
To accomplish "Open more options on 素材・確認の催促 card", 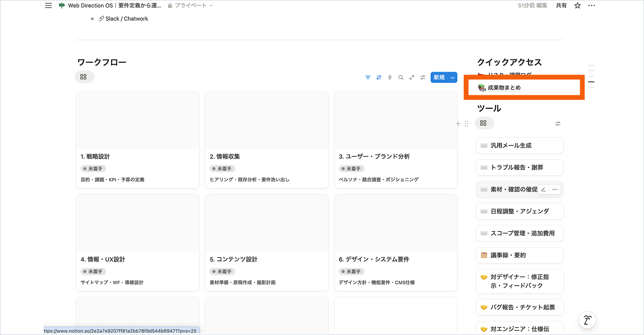I will tap(554, 190).
